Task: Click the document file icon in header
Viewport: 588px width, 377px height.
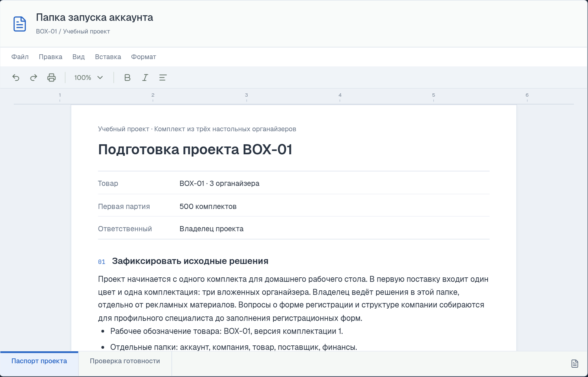Action: click(x=20, y=24)
